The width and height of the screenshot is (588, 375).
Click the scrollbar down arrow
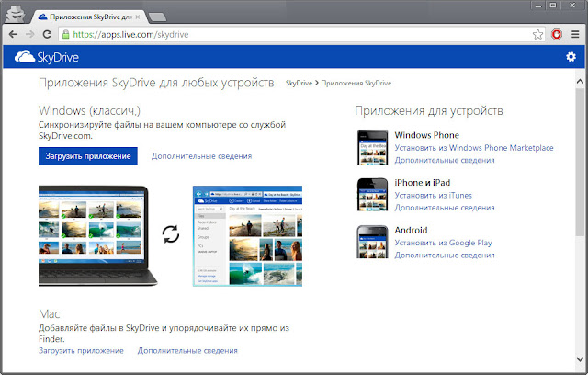pyautogui.click(x=580, y=359)
